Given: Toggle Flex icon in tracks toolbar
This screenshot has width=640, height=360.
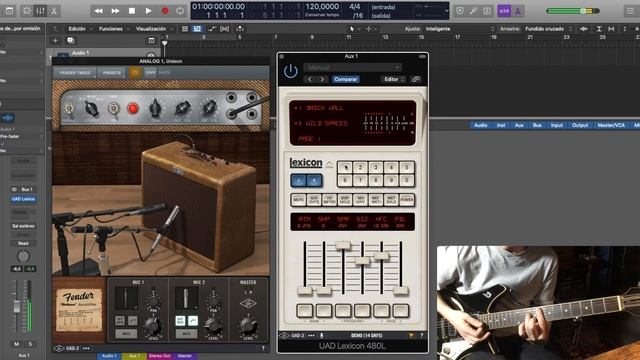Looking at the screenshot, I should (224, 29).
